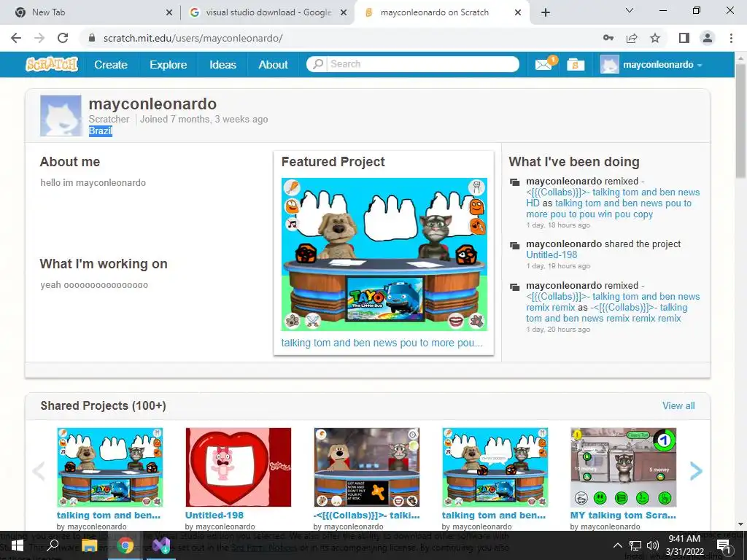The image size is (747, 560).
Task: Click into the Scratch Search field
Action: [422, 64]
